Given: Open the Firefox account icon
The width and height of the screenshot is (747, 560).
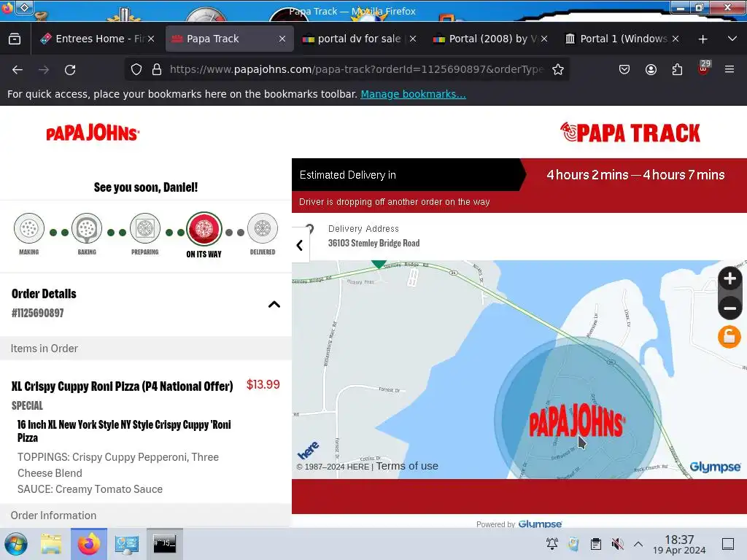Looking at the screenshot, I should coord(651,69).
